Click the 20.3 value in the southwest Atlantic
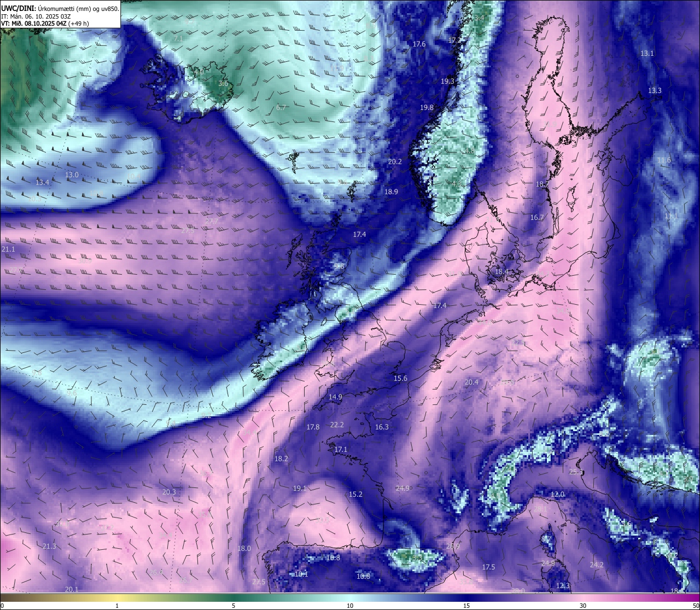 click(169, 492)
